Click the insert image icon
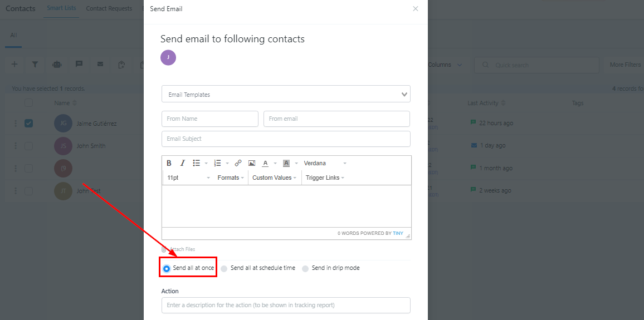Viewport: 644px width, 320px height. [x=252, y=163]
